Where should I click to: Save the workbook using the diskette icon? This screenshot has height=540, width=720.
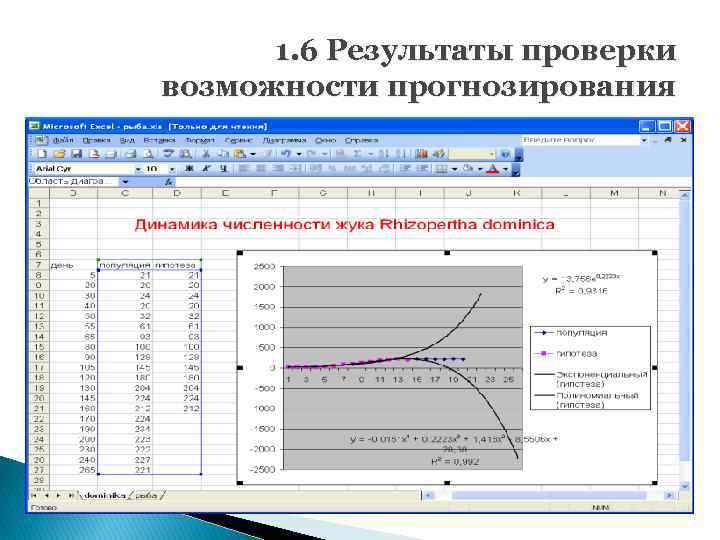pos(76,154)
